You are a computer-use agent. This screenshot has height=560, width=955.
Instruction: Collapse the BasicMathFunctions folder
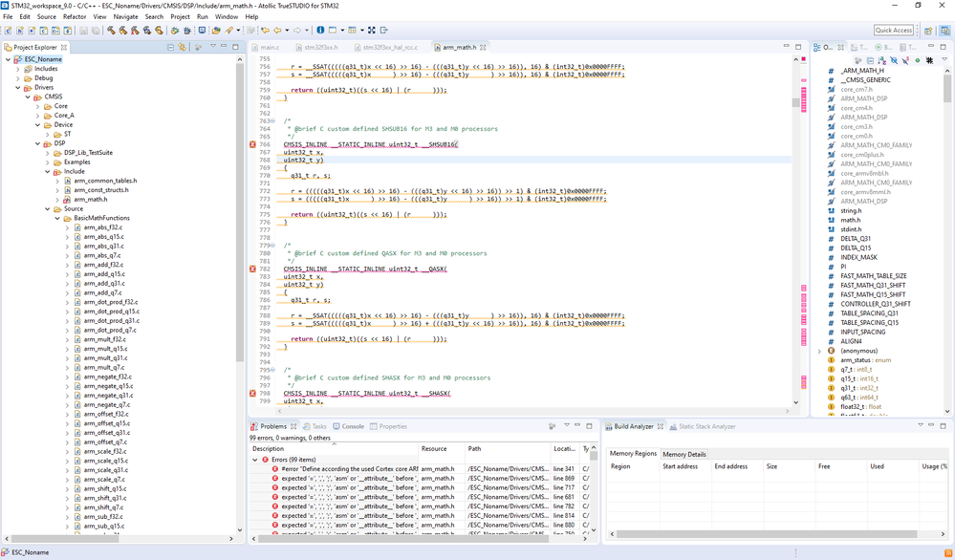tap(58, 218)
